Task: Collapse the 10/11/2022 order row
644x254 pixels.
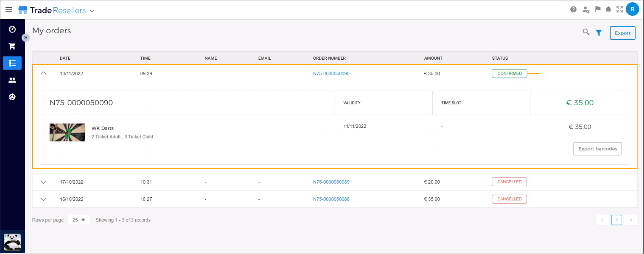Action: (44, 73)
